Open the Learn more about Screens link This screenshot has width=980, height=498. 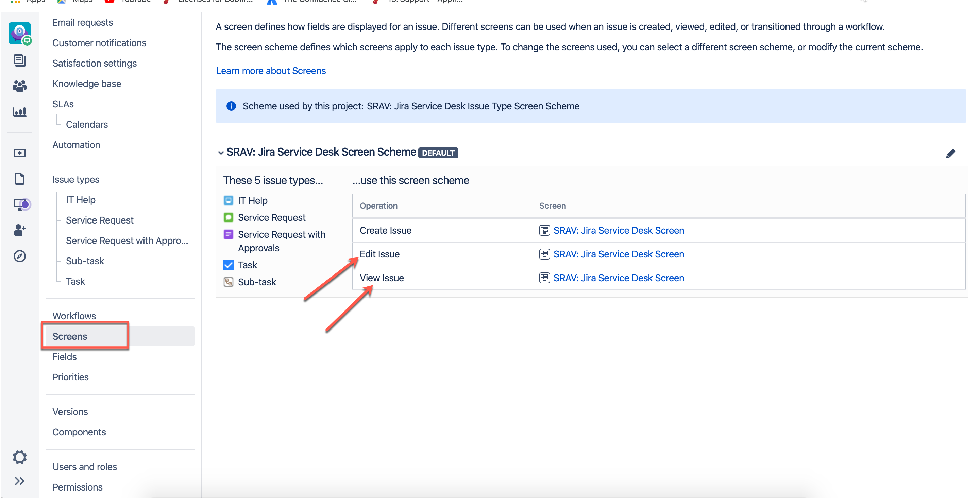point(271,71)
